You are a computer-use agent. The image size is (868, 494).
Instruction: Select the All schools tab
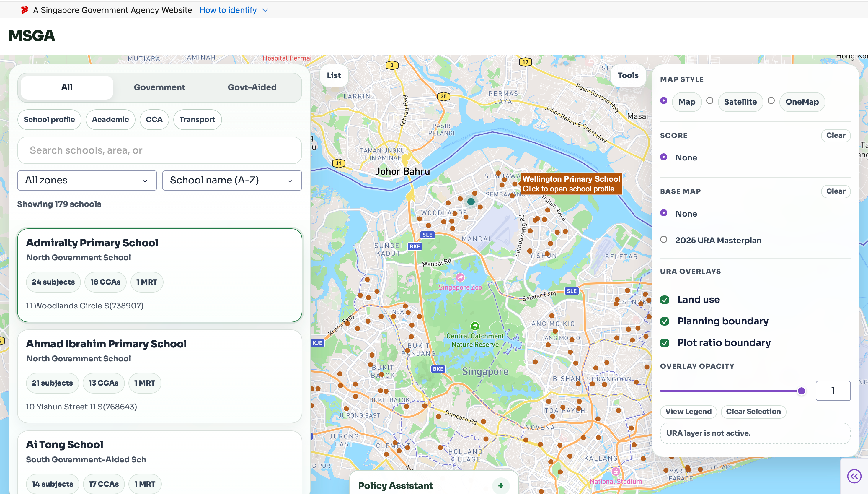coord(67,87)
